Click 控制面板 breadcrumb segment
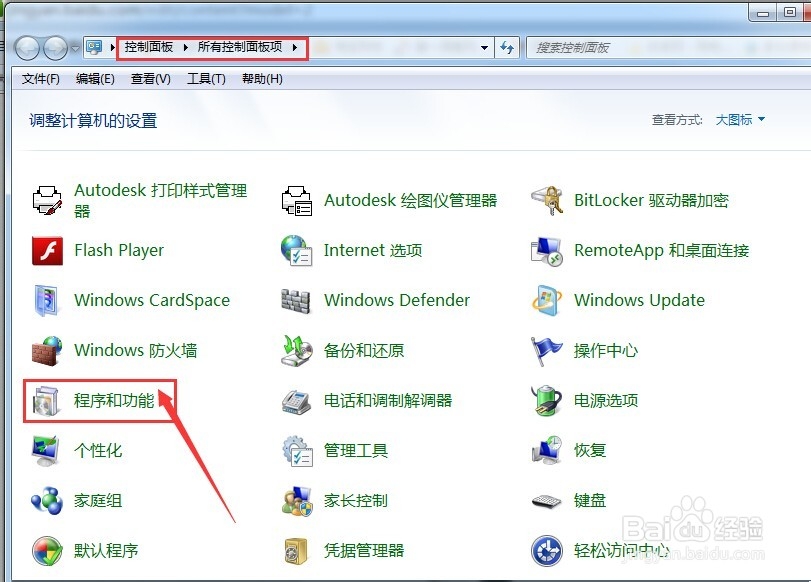 click(149, 47)
